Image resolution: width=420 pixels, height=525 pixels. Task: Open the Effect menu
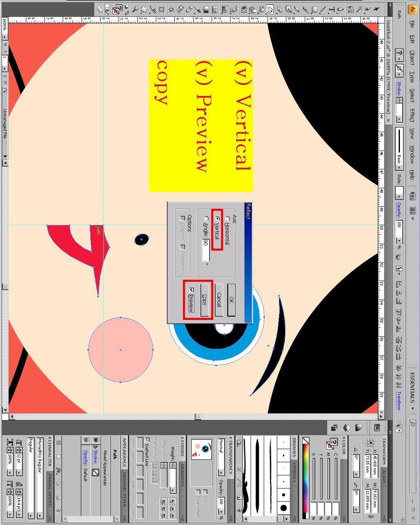[x=412, y=115]
